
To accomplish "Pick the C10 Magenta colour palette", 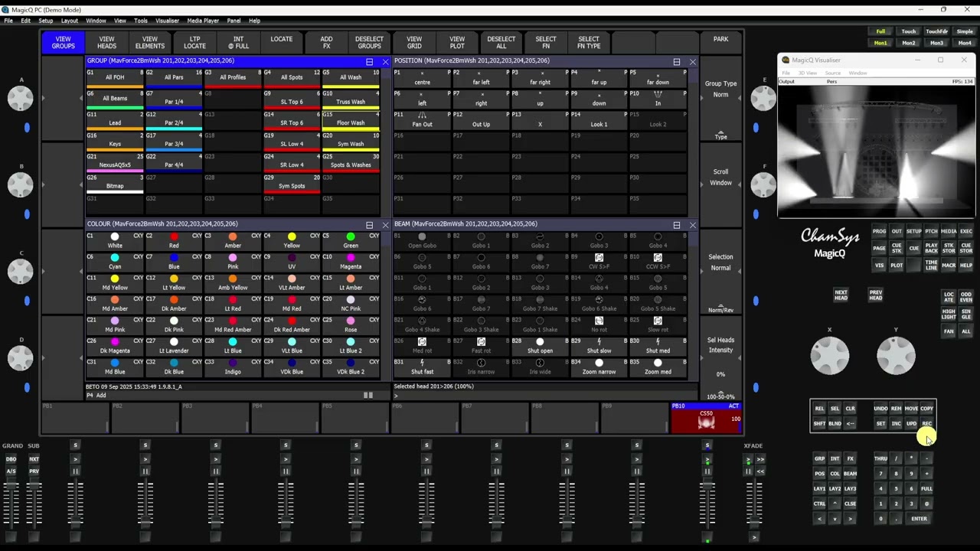I will [x=351, y=262].
